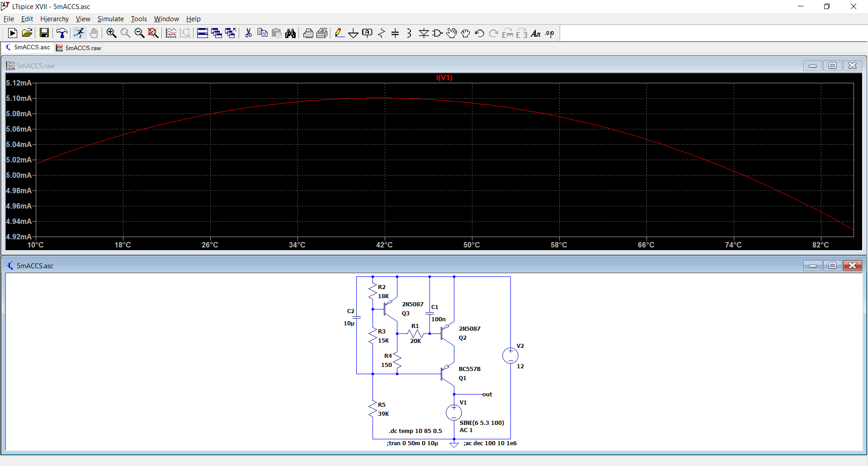Maximize the 5mACCS.raw plot window
Screen dimensions: 868x466
point(832,66)
